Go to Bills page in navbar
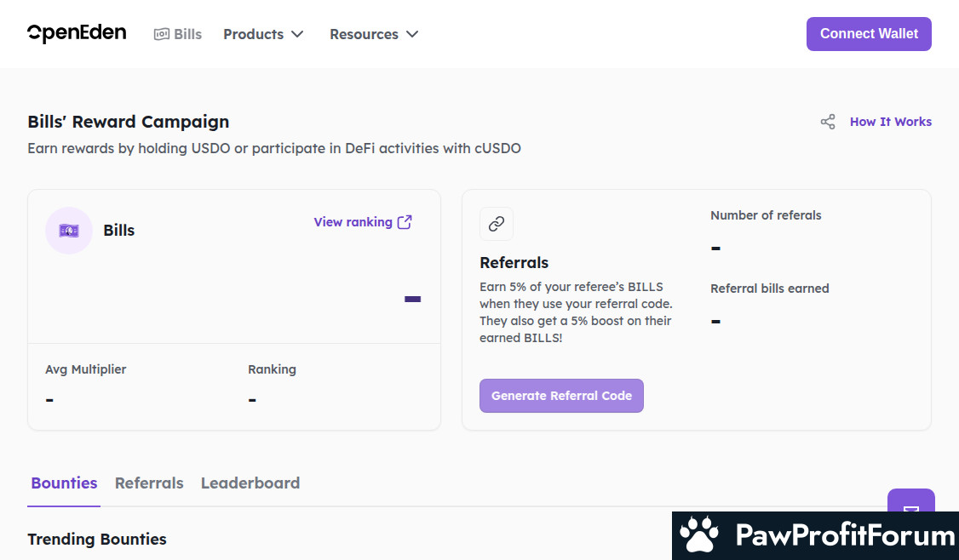Image resolution: width=959 pixels, height=560 pixels. click(187, 34)
